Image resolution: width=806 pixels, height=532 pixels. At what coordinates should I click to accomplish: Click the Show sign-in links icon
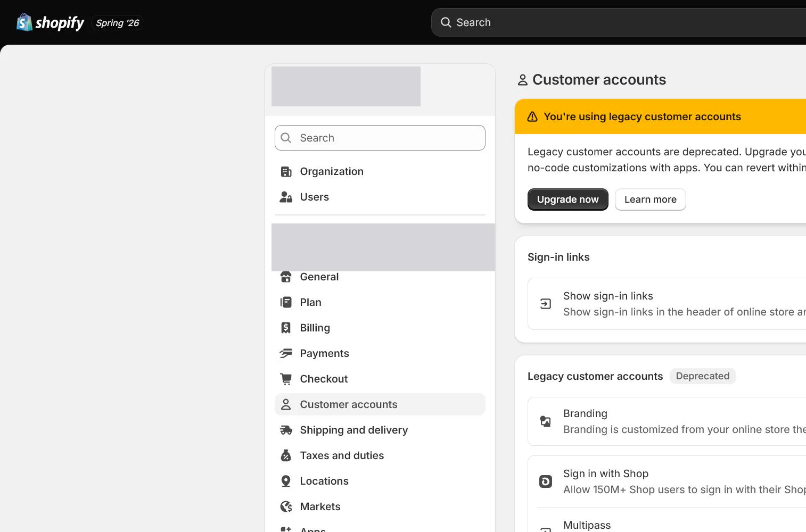coord(546,304)
